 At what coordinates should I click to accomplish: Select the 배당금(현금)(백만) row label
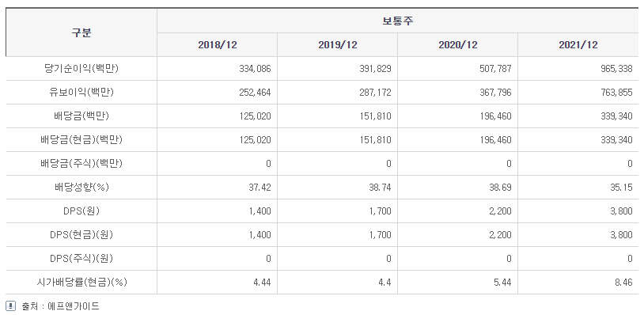(81, 140)
